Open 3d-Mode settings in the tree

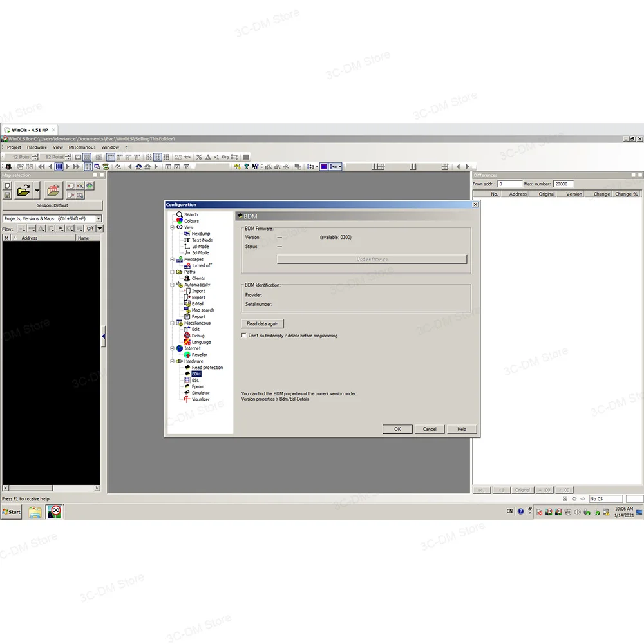(x=200, y=252)
